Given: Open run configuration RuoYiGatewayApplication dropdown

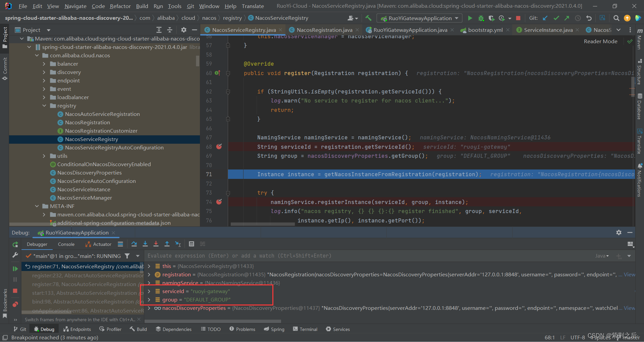Looking at the screenshot, I should coord(420,18).
